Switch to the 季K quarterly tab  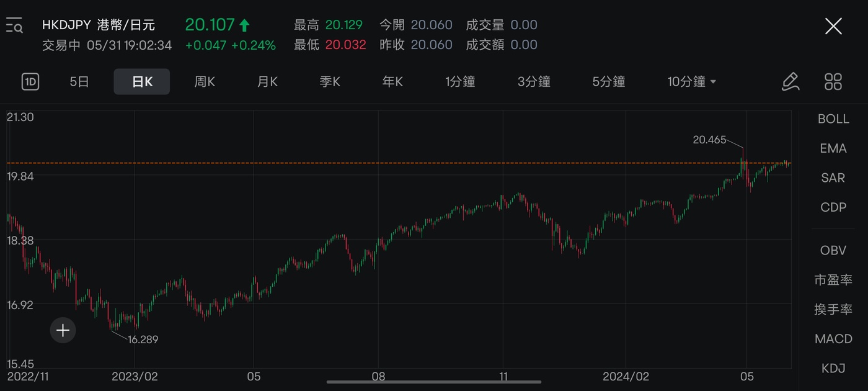(330, 81)
